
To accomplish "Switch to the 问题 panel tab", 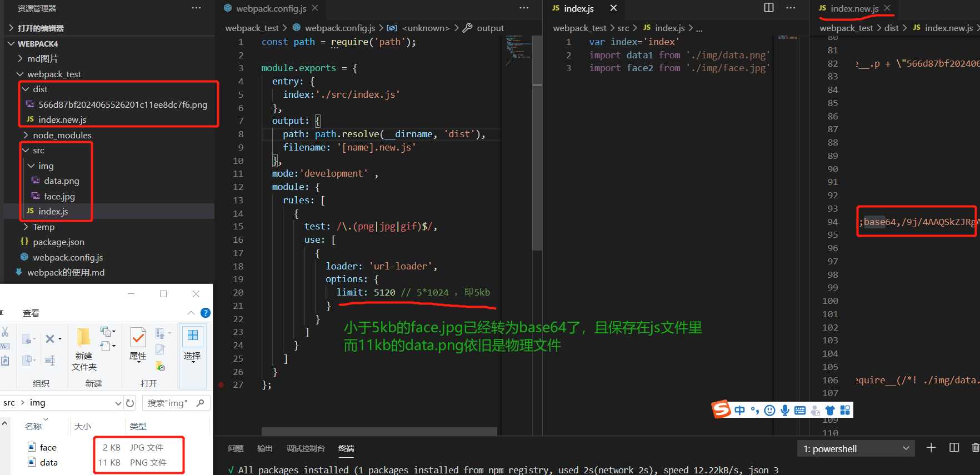I will (x=236, y=448).
